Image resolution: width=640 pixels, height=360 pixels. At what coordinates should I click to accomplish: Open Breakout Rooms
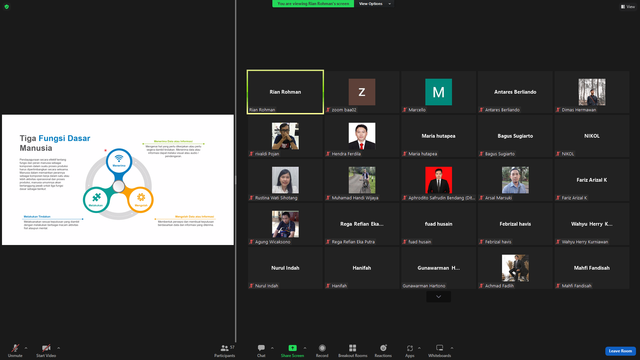[x=353, y=350]
